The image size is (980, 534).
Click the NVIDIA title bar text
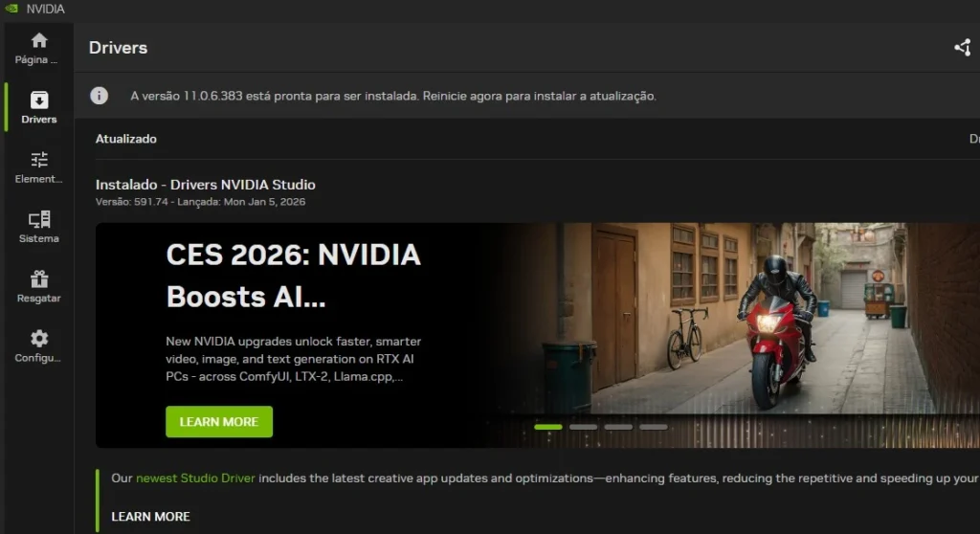click(x=46, y=9)
